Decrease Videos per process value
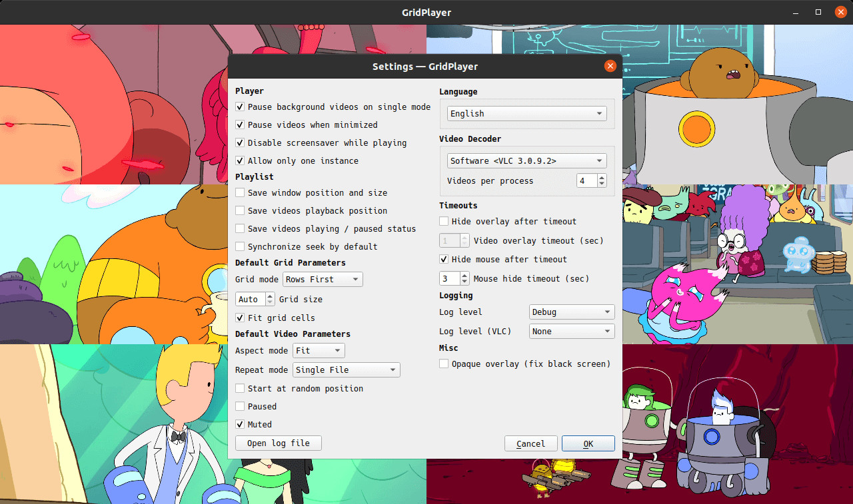853x504 pixels. [602, 184]
